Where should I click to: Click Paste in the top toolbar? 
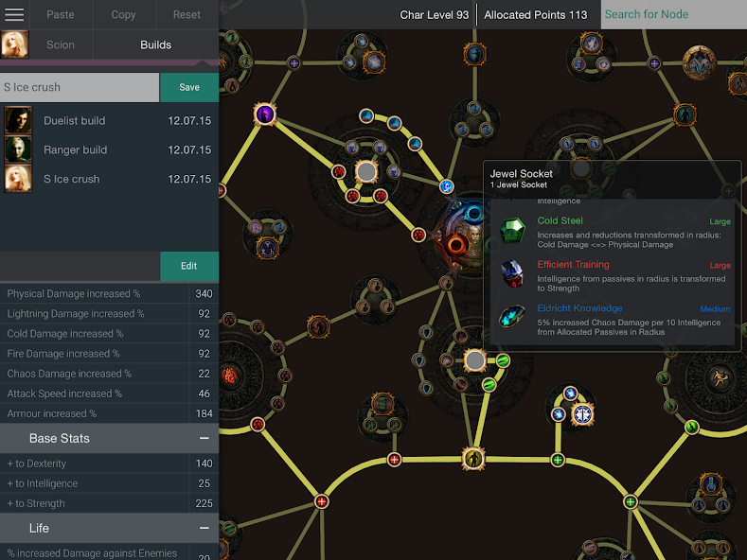(x=61, y=14)
